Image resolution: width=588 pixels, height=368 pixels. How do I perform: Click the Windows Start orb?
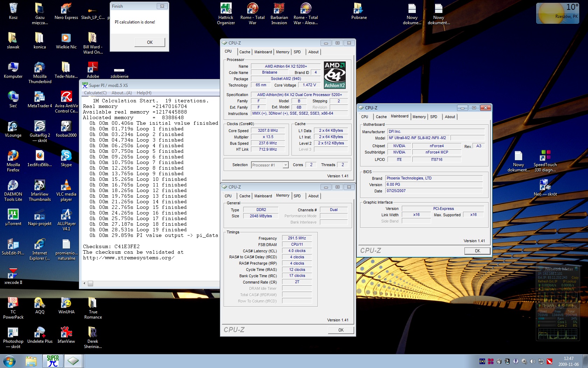pos(9,361)
